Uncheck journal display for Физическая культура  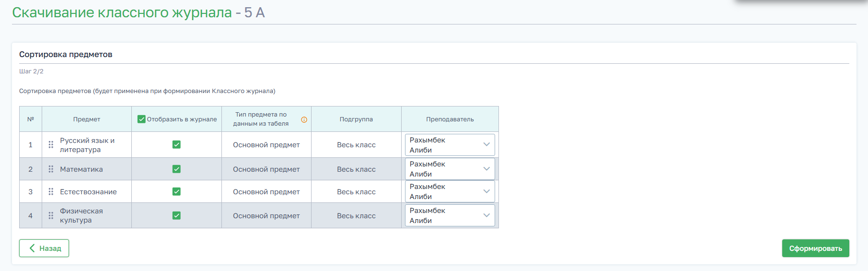tap(176, 215)
